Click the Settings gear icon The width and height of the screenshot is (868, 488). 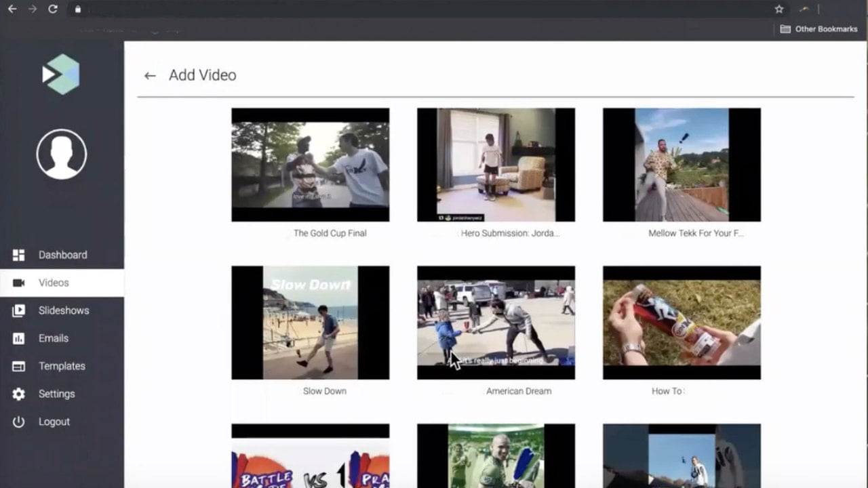click(18, 394)
